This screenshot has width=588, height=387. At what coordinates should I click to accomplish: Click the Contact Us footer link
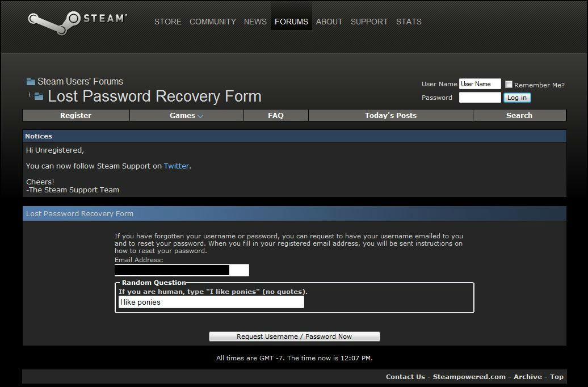point(405,377)
